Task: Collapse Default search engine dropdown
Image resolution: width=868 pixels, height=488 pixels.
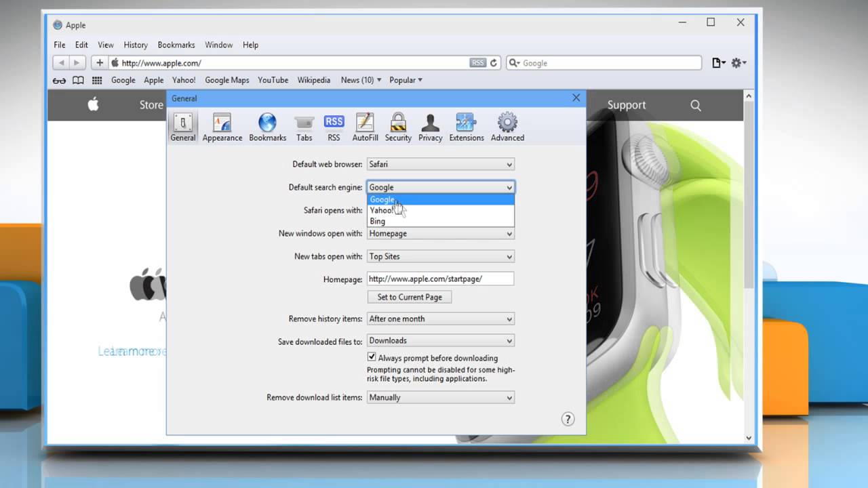Action: (440, 187)
